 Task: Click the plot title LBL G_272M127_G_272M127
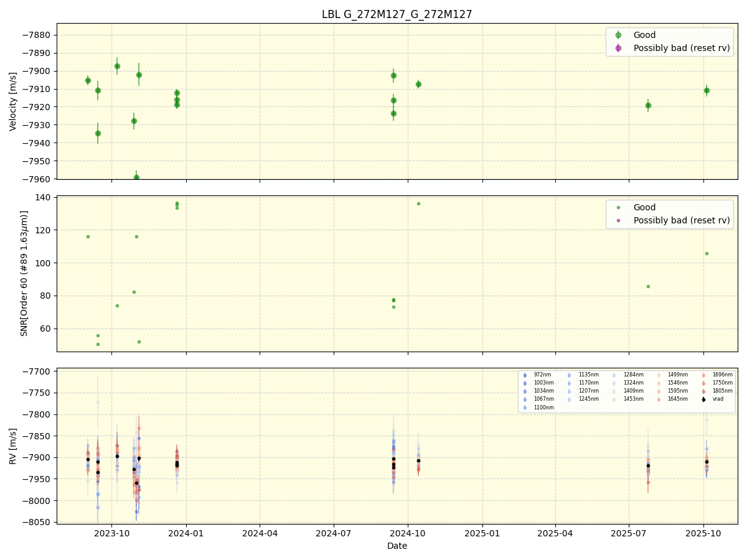[x=397, y=14]
